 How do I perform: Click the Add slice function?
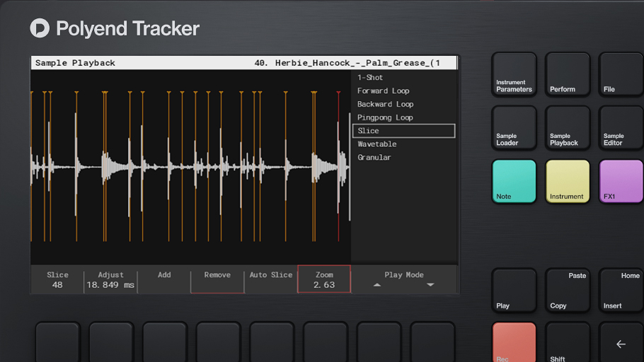(164, 279)
